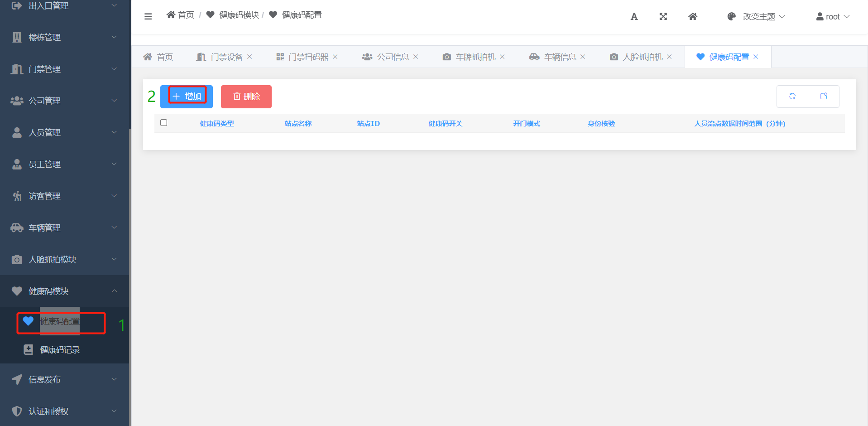Expand the 车辆管理 sidebar menu
The image size is (868, 426).
64,228
